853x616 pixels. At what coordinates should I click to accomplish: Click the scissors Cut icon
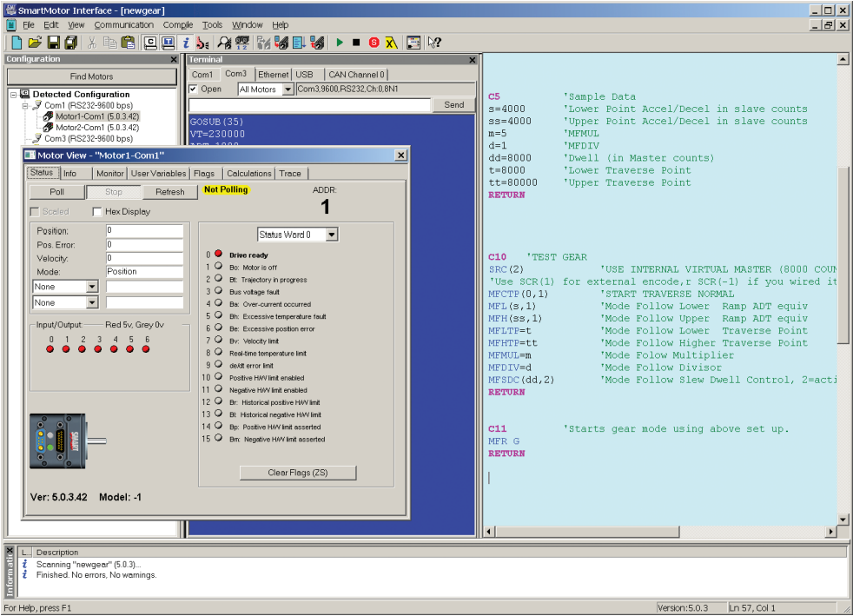pyautogui.click(x=92, y=43)
